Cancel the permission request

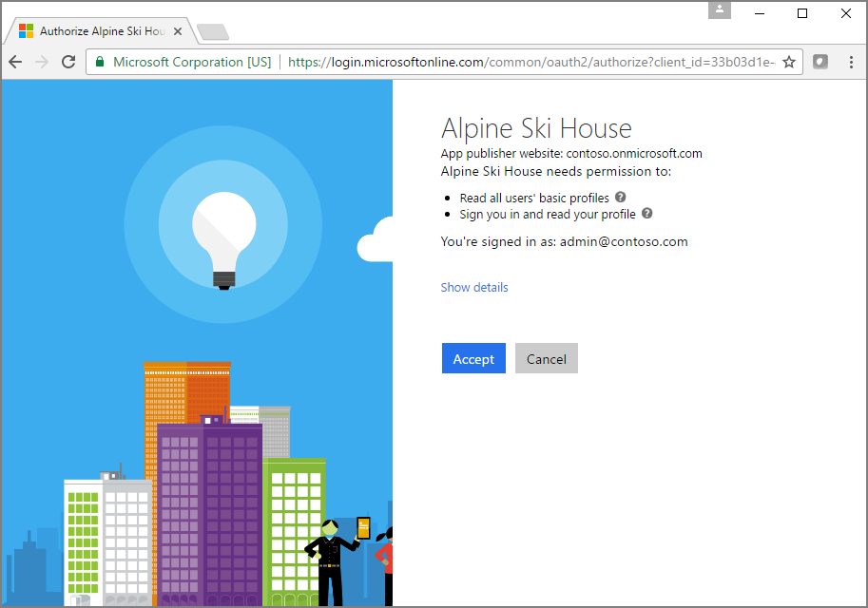[547, 358]
